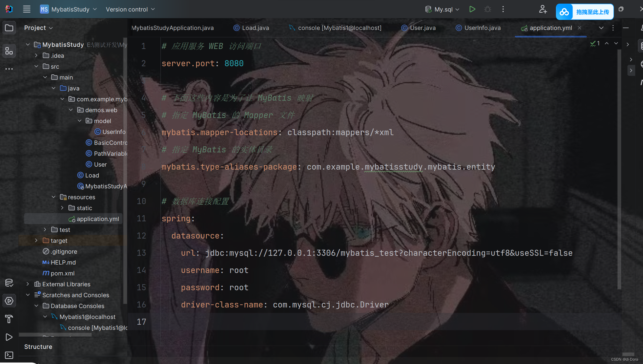The width and height of the screenshot is (643, 364).
Task: Click the main hamburger menu icon
Action: pos(27,9)
